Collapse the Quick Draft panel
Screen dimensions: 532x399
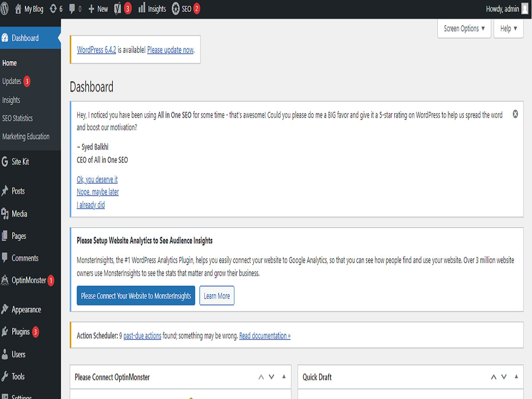[x=517, y=377]
